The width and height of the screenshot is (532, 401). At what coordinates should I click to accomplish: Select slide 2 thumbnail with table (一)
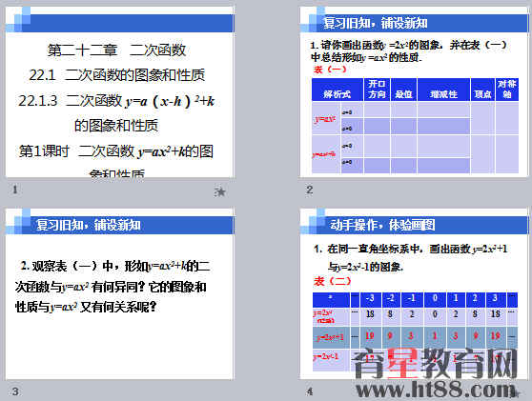[x=415, y=91]
